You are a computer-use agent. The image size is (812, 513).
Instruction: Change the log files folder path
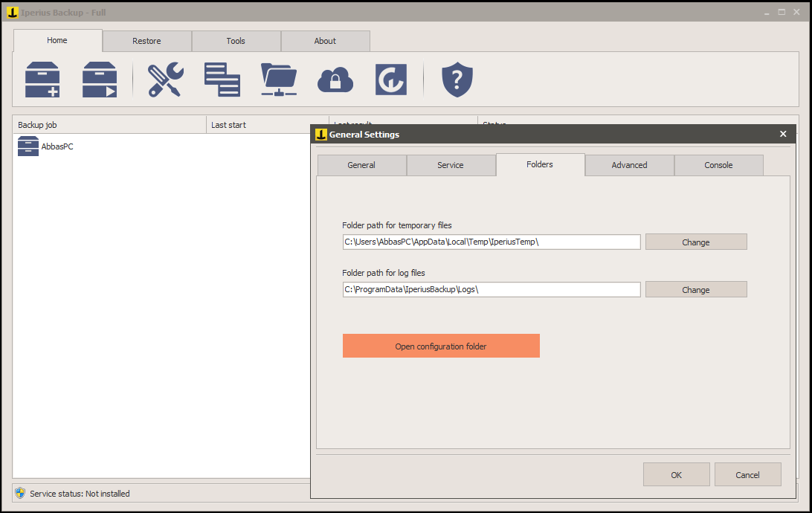(x=696, y=289)
